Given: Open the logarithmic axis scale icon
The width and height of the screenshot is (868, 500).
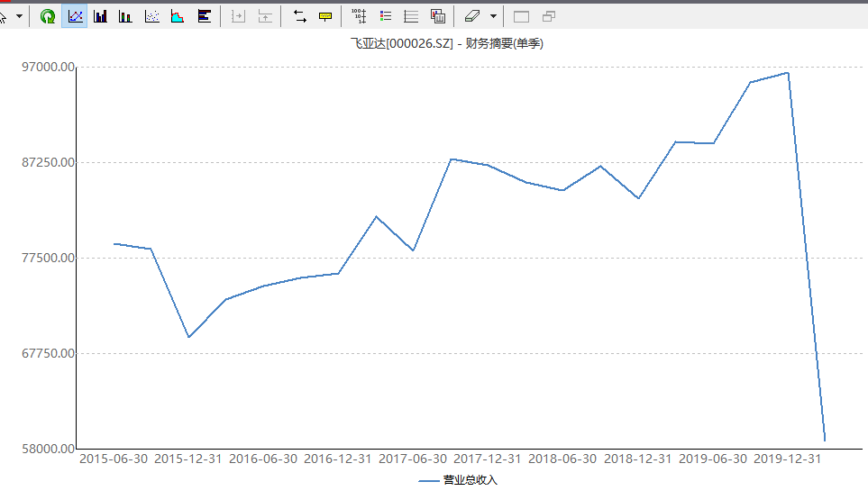Looking at the screenshot, I should [359, 16].
